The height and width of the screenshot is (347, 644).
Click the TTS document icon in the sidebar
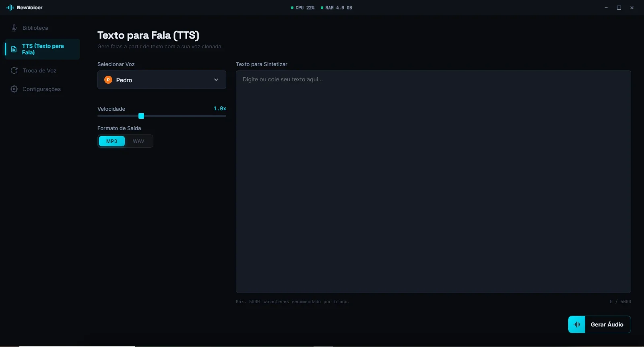click(14, 49)
